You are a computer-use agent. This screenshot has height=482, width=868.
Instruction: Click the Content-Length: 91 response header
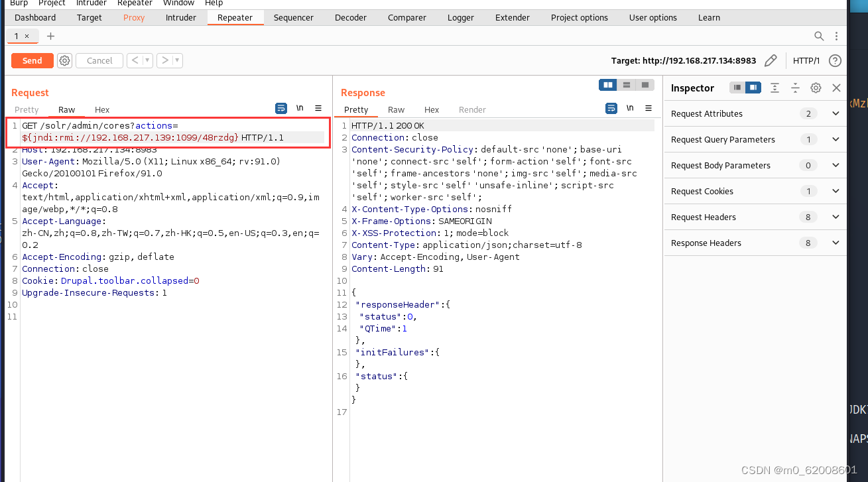coord(398,269)
